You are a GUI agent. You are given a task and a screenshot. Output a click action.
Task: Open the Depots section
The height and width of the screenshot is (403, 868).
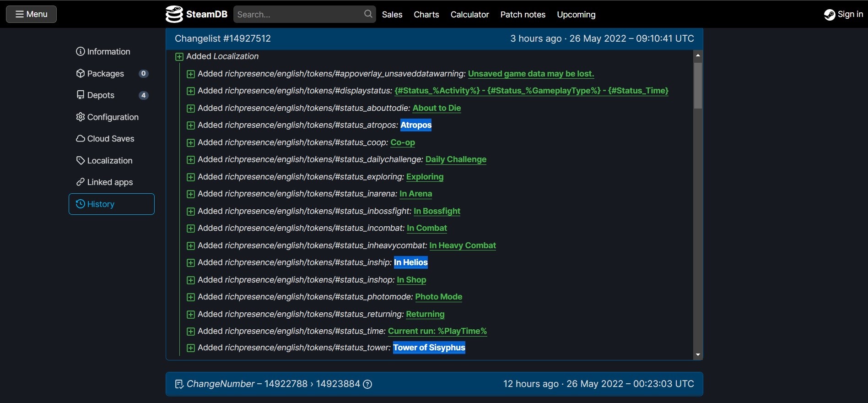point(101,95)
